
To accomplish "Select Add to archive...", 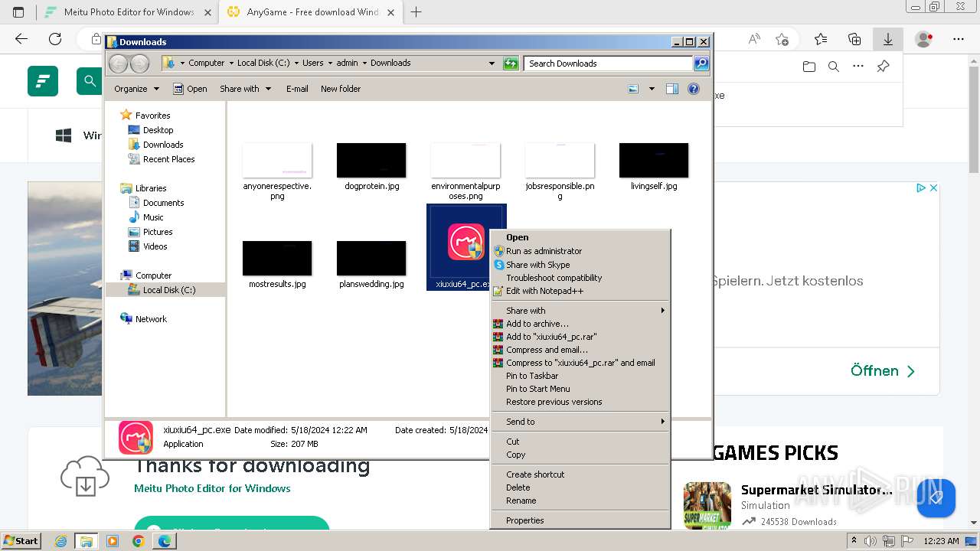I will point(580,324).
